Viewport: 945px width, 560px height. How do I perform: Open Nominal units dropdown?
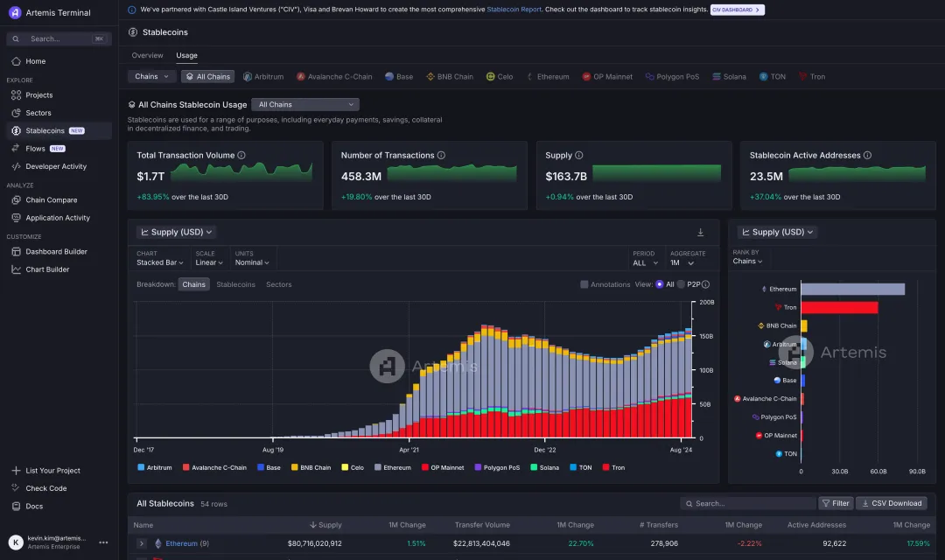(252, 262)
